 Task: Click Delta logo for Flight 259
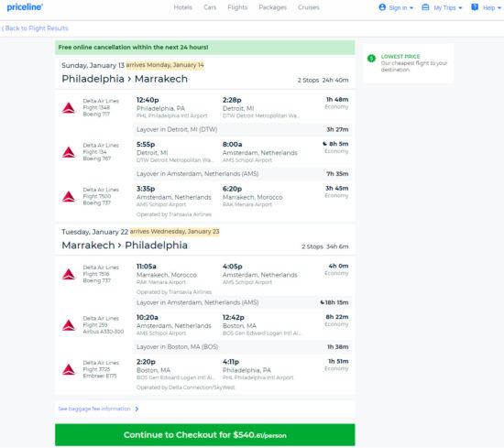(69, 325)
